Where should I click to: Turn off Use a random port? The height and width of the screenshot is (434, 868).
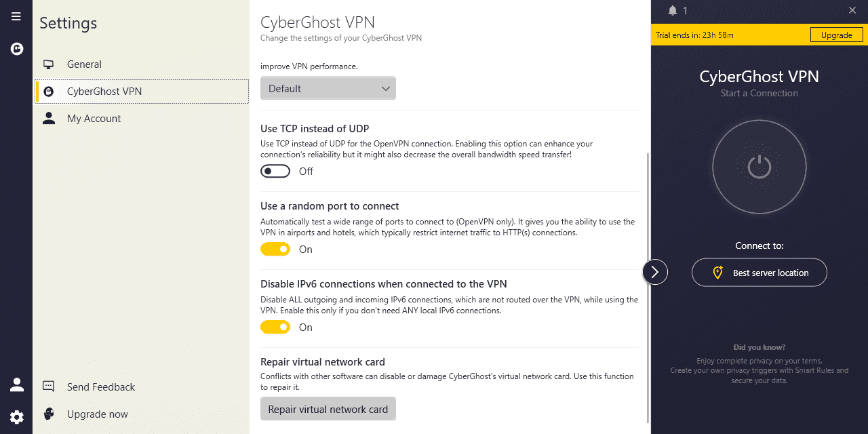pyautogui.click(x=275, y=250)
